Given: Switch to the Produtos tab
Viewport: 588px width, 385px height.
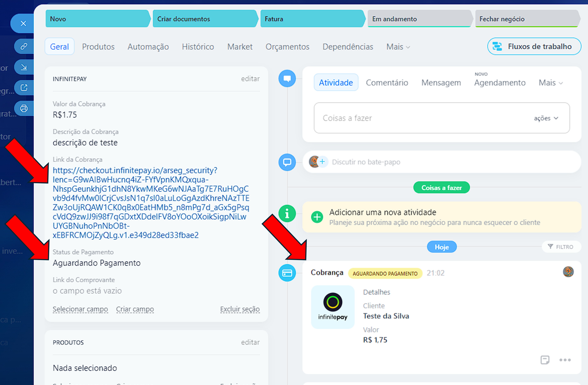Looking at the screenshot, I should point(98,47).
